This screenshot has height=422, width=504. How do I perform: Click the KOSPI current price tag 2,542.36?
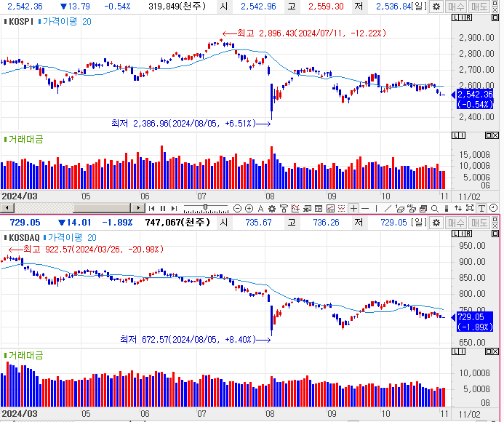coord(475,99)
